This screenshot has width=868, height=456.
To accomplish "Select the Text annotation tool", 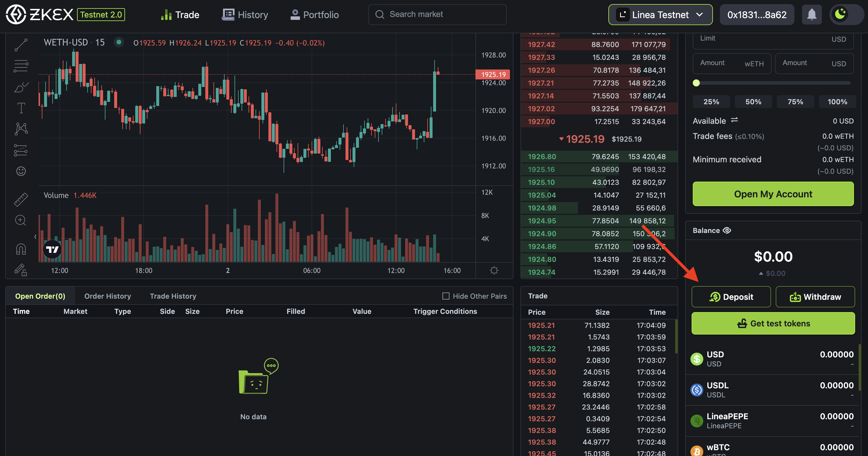I will (x=21, y=108).
